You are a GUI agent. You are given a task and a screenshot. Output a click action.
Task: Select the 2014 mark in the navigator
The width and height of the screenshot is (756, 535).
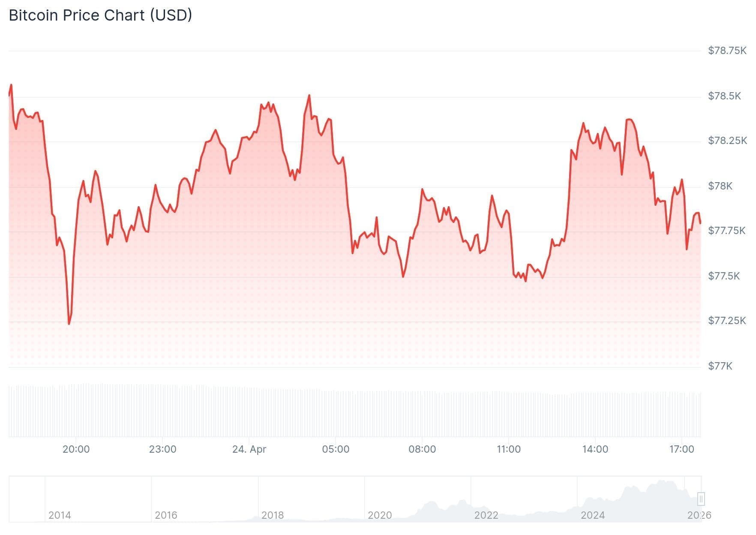60,515
